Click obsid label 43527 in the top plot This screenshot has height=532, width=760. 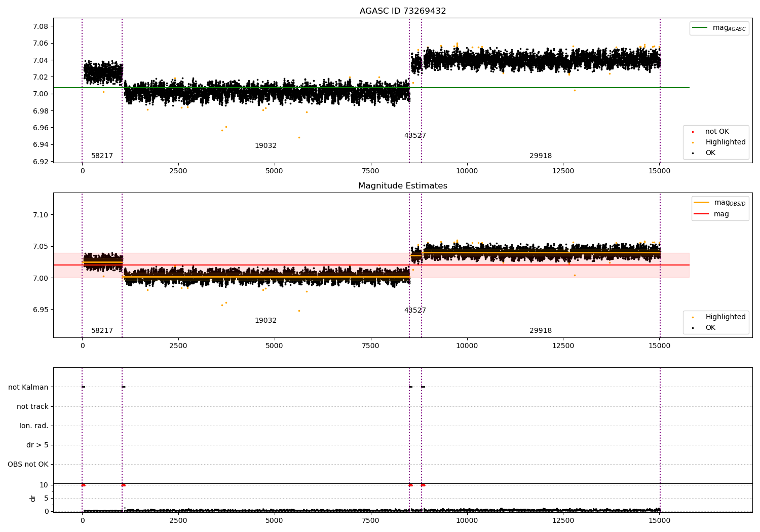tap(415, 136)
